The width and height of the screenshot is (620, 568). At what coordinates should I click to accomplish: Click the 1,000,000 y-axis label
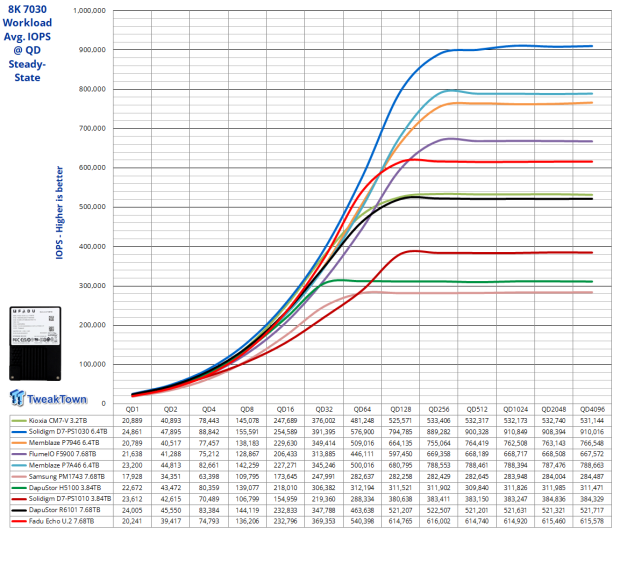(x=90, y=11)
